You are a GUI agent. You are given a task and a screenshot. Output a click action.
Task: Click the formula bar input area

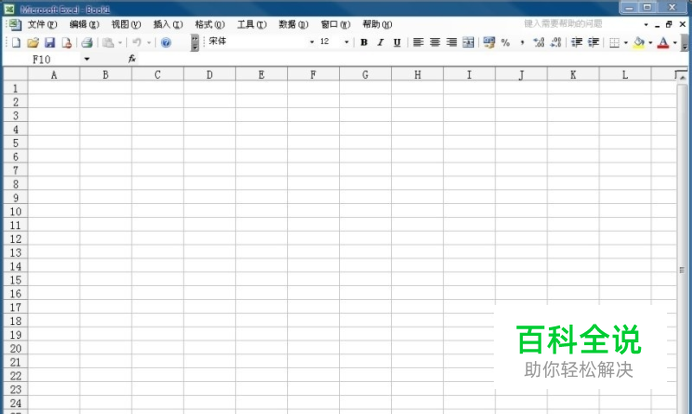(x=413, y=59)
